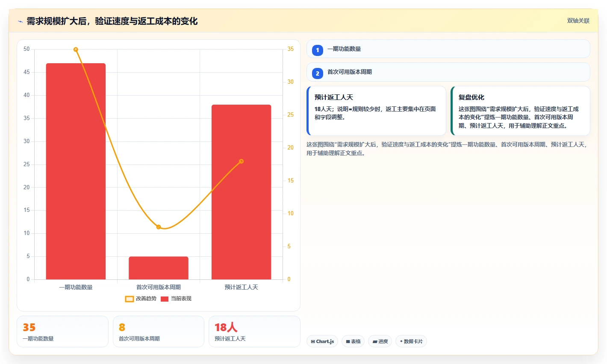Open the 预计返工人天 detail card
This screenshot has width=607, height=364.
point(376,111)
